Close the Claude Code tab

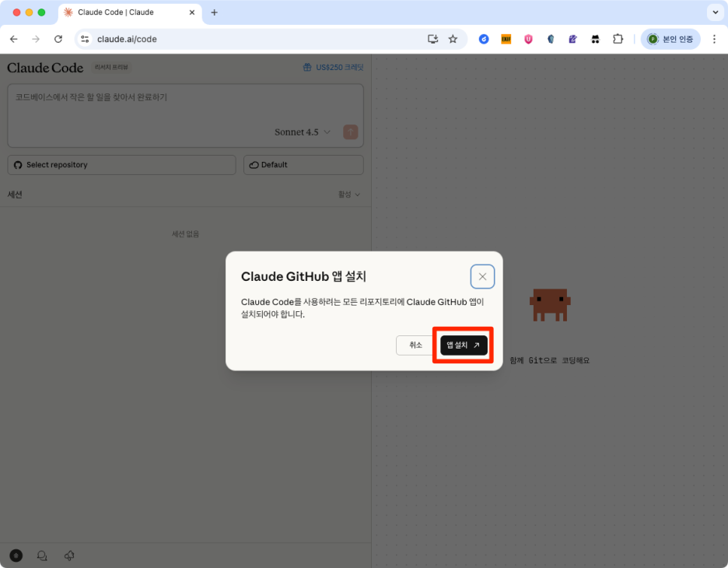[192, 12]
